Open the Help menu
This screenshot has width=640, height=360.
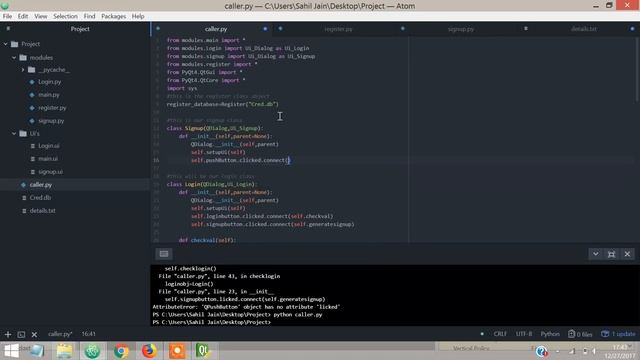[138, 16]
